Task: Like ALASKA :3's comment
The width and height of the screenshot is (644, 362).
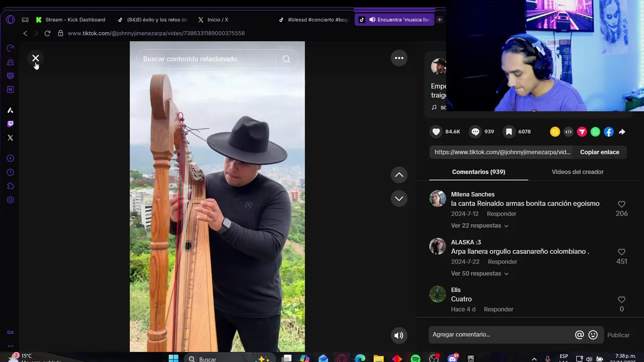Action: tap(621, 252)
